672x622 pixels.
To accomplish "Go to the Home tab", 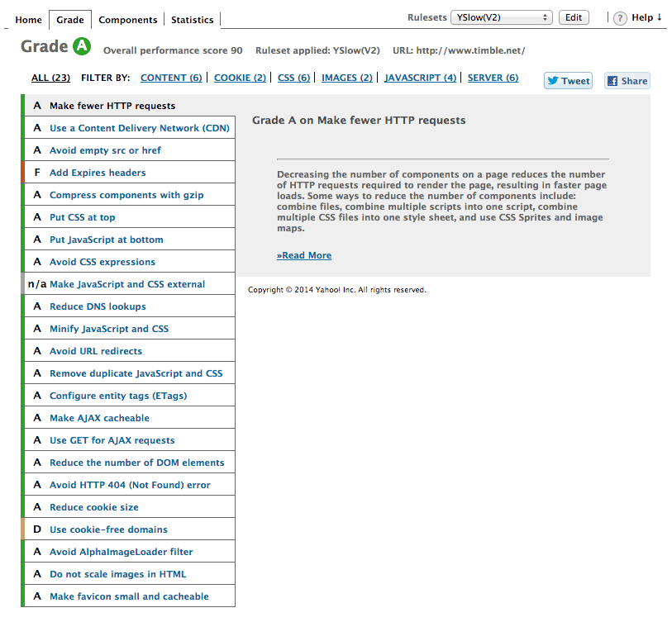I will (x=29, y=20).
